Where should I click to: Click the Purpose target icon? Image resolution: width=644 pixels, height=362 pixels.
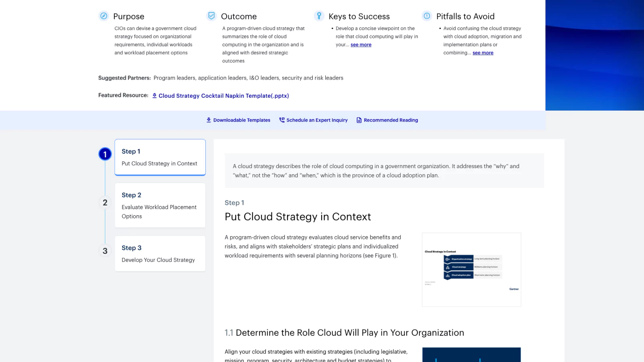click(x=104, y=16)
